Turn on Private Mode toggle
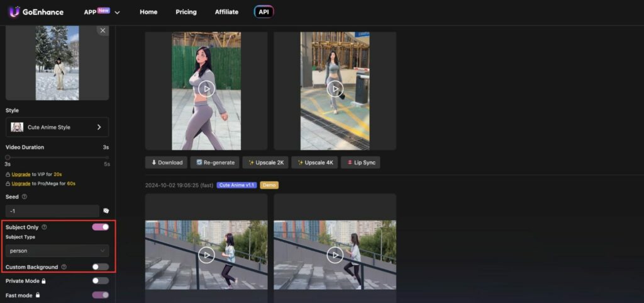Image resolution: width=644 pixels, height=303 pixels. pyautogui.click(x=101, y=281)
